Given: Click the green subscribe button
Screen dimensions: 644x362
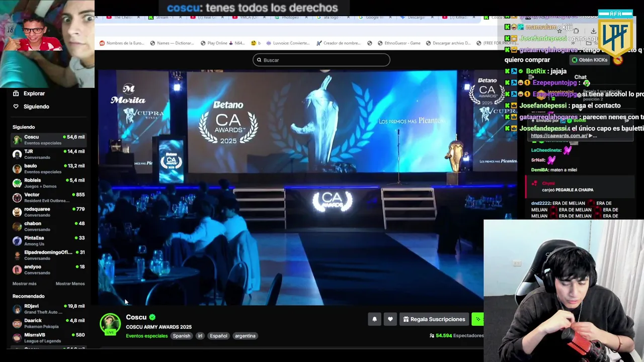Looking at the screenshot, I should click(x=477, y=319).
